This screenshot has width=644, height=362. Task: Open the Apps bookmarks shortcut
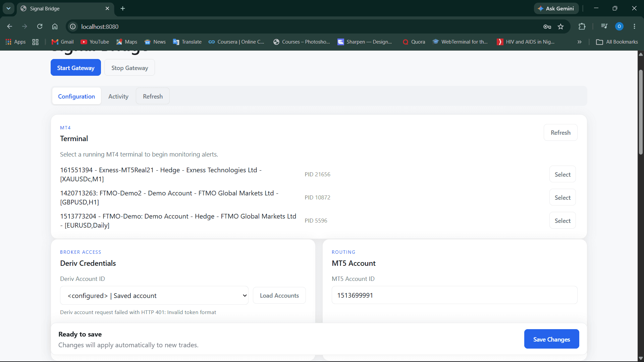(x=16, y=42)
